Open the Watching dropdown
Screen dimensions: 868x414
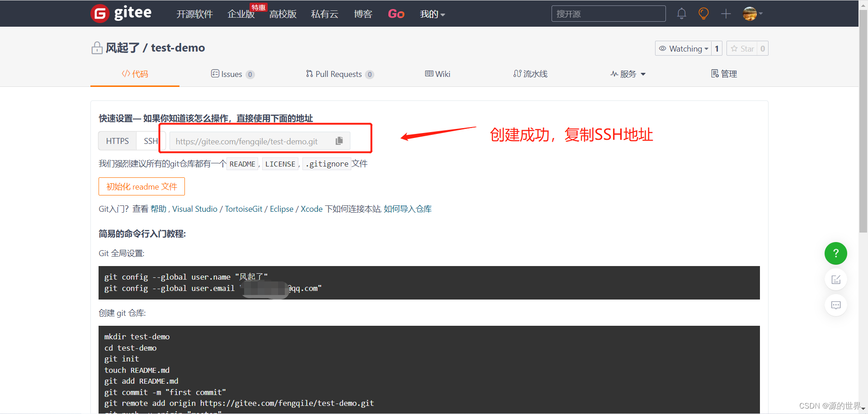tap(683, 48)
